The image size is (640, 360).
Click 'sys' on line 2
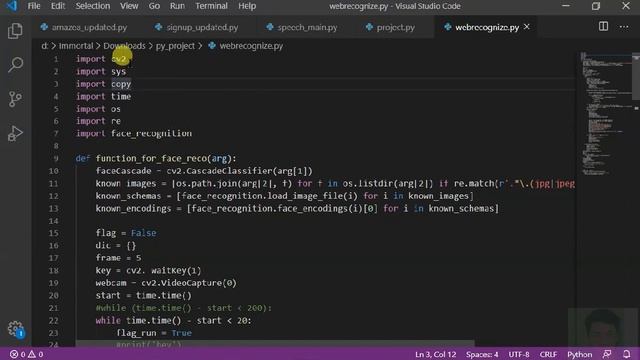coord(118,72)
